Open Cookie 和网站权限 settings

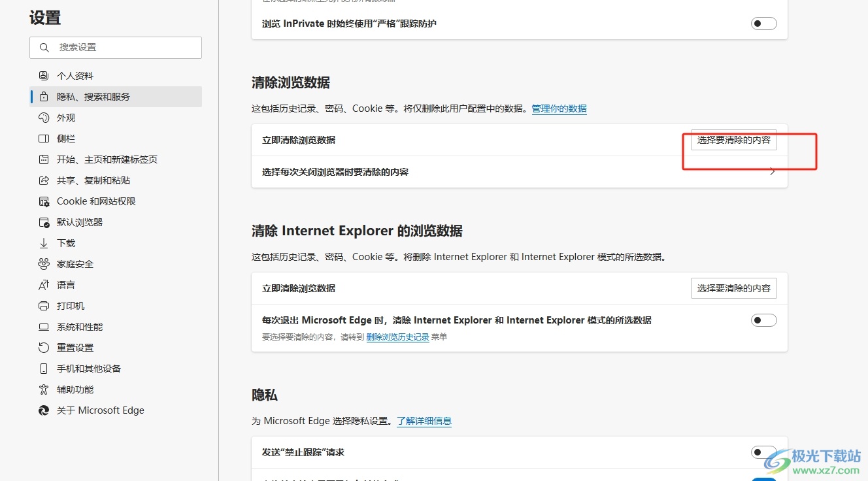point(116,201)
